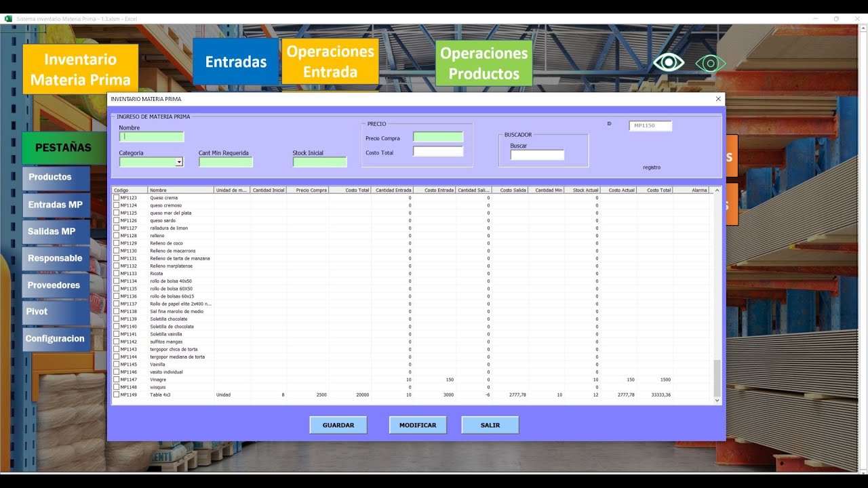Close the Inventario Materia Prima dialog
Screen dimensions: 868x488
pyautogui.click(x=718, y=99)
